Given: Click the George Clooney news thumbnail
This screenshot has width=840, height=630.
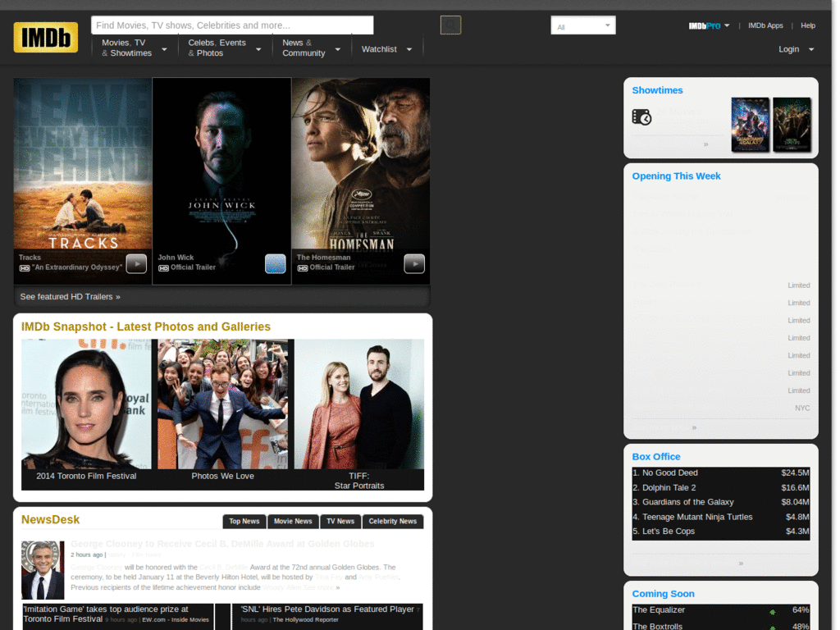Looking at the screenshot, I should (43, 570).
